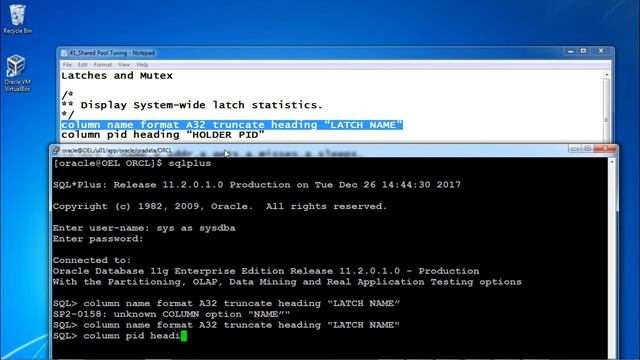Click the 'SQL> column pid headi' prompt line
640x360 pixels.
point(120,336)
